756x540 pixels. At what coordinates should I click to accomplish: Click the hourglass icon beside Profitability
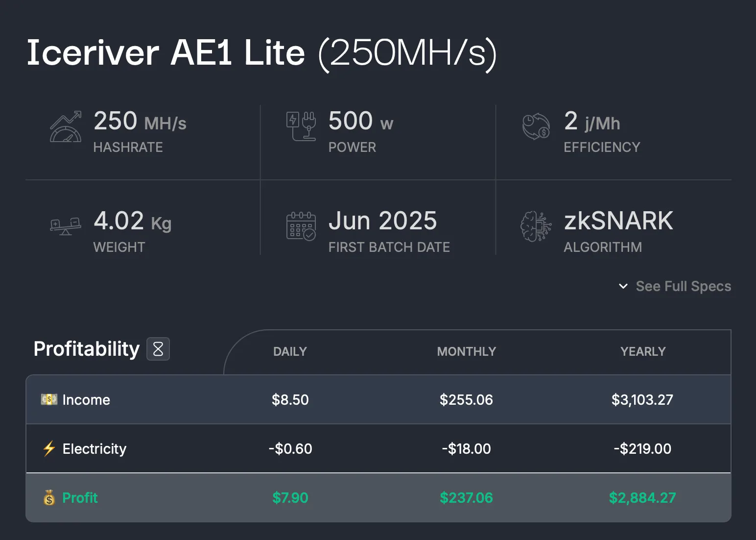[158, 349]
